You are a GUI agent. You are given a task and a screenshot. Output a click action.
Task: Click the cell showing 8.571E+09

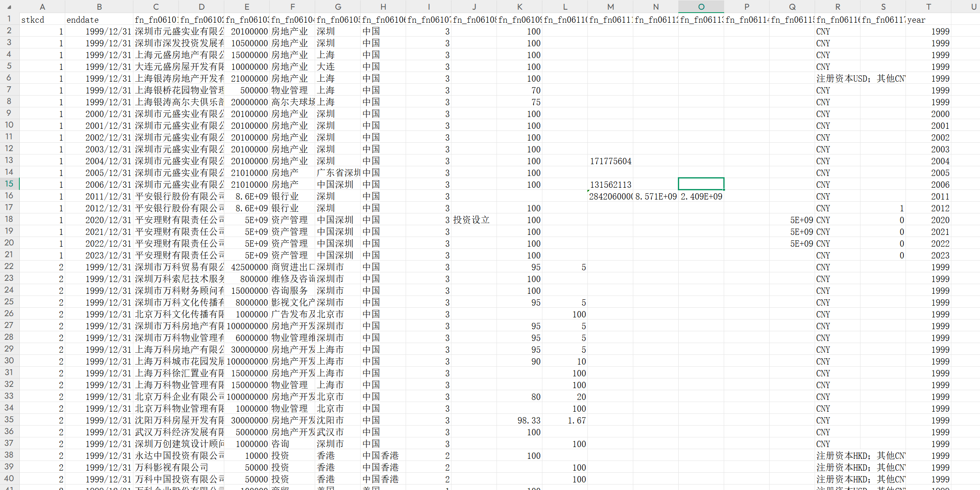(x=656, y=197)
